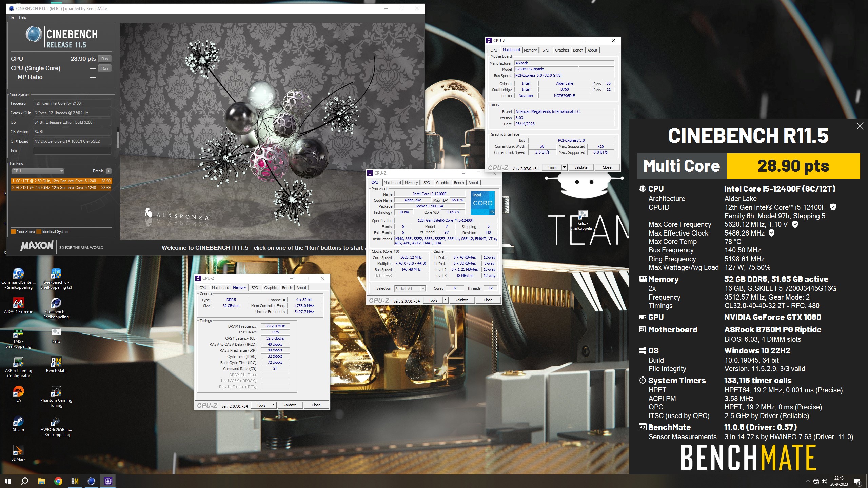Select ranking entry scoring 28.69
The width and height of the screenshot is (868, 488).
pyautogui.click(x=61, y=187)
